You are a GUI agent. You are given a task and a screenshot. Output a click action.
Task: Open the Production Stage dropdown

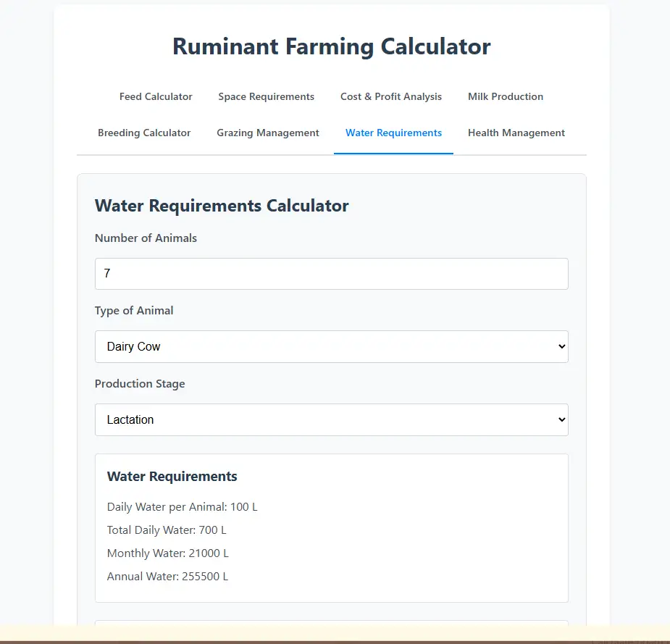[x=332, y=419]
